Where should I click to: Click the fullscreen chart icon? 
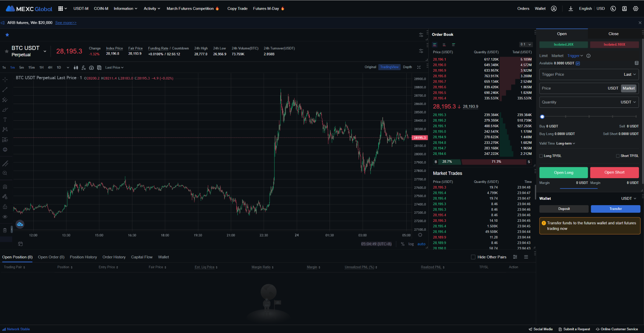419,67
